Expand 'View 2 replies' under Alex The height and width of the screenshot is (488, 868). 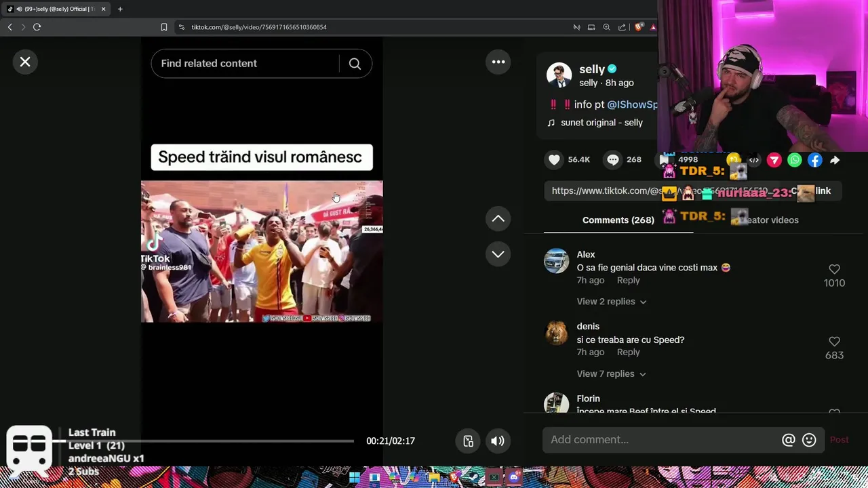click(612, 302)
